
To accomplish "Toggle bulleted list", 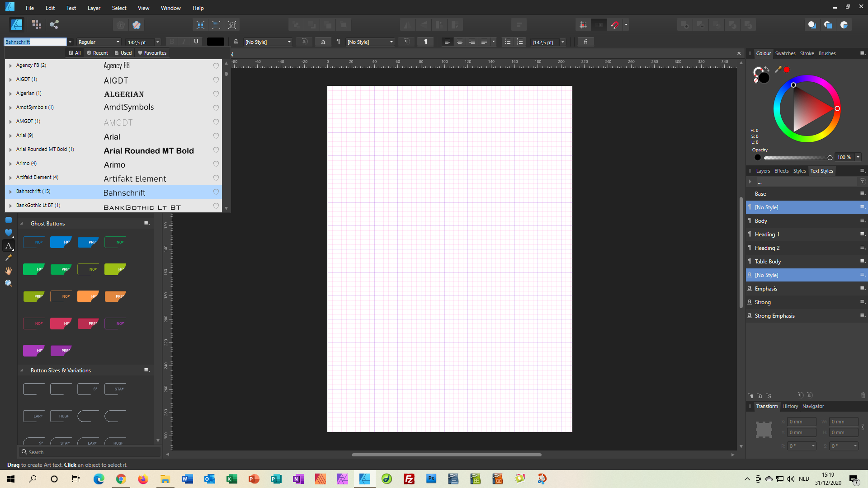I will click(x=508, y=42).
